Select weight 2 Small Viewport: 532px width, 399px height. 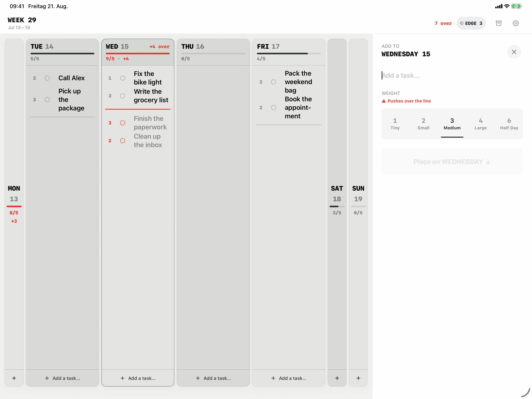point(423,124)
